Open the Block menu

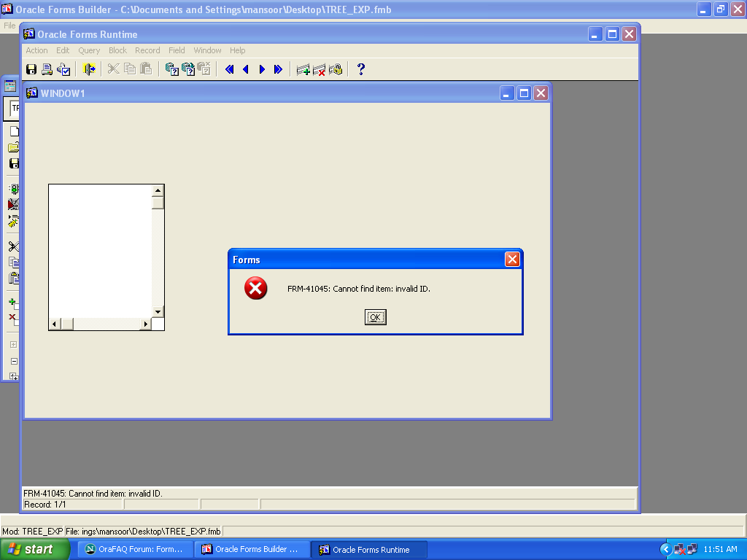117,50
